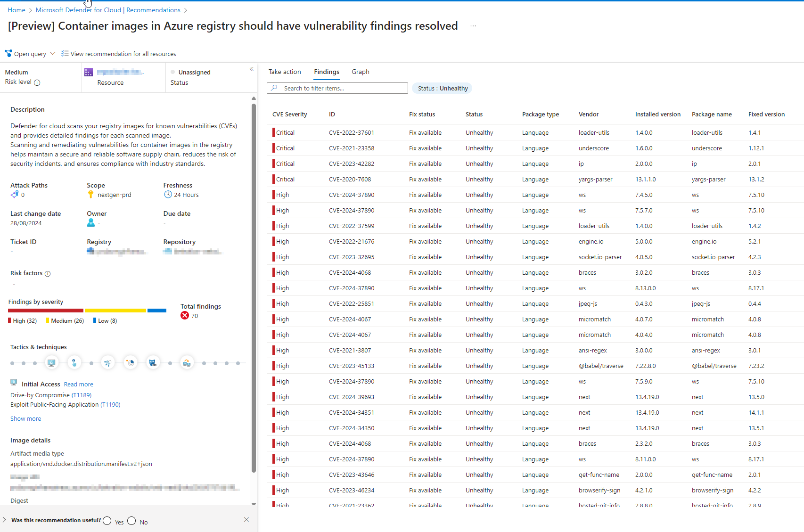Open technique link T1190
Viewport: 804px width, 532px height.
(x=110, y=404)
